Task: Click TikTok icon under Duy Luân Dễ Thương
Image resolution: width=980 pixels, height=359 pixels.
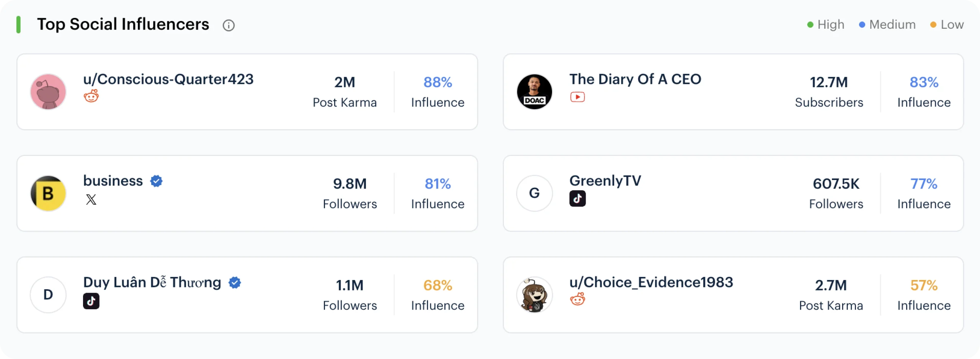Action: click(91, 301)
